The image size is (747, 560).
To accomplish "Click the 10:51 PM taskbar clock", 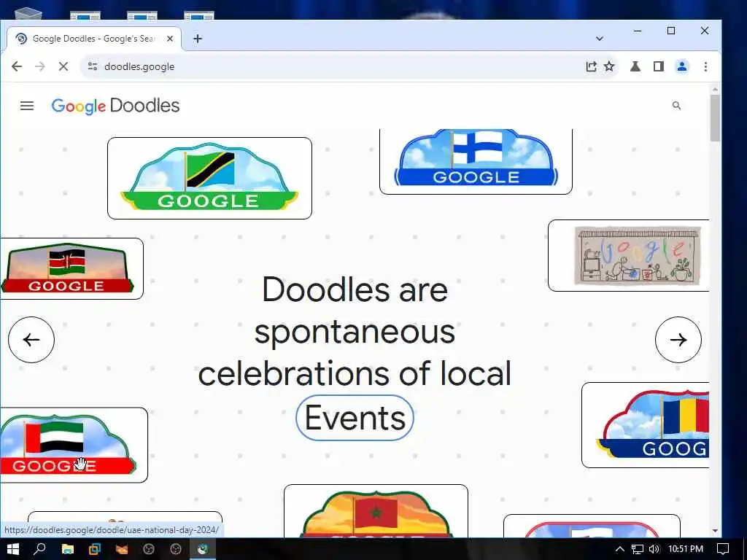I will tap(686, 549).
